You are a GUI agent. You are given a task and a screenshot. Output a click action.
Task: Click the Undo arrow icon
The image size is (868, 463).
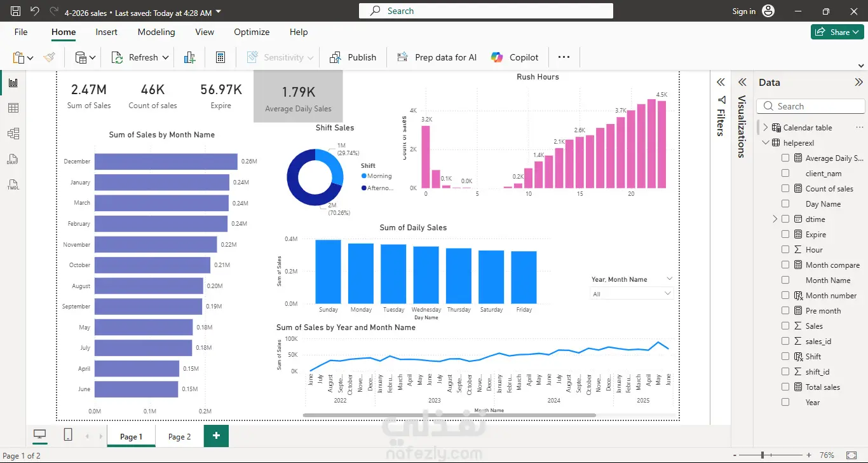tap(35, 11)
